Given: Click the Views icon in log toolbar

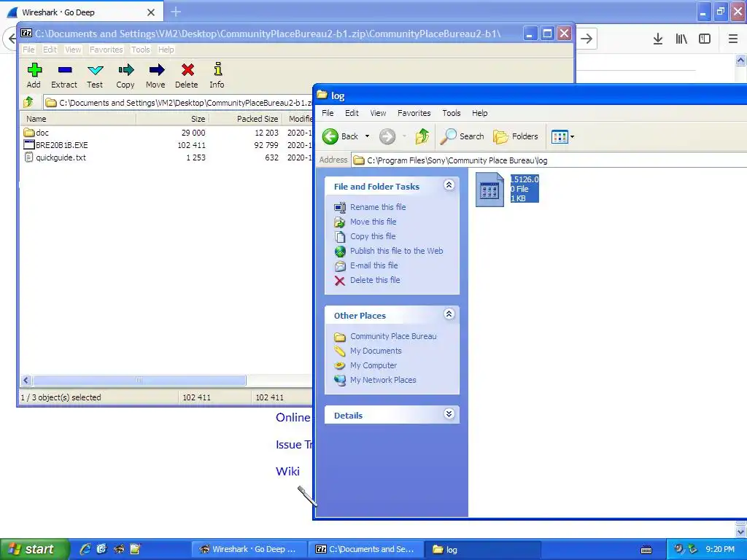Looking at the screenshot, I should [x=560, y=136].
